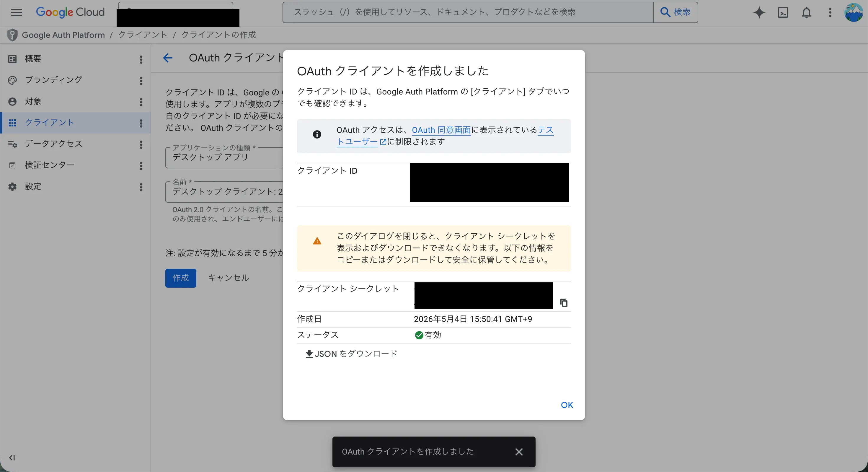Click the クライアント ID label
The image size is (868, 472).
[x=327, y=171]
